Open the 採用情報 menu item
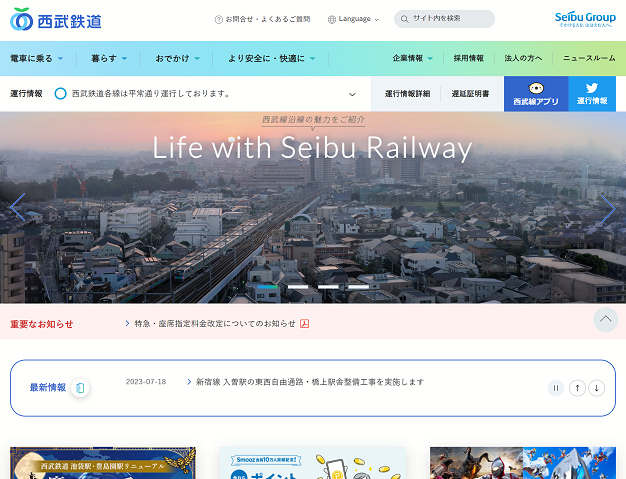Viewport: 626px width, 479px height. pyautogui.click(x=468, y=58)
